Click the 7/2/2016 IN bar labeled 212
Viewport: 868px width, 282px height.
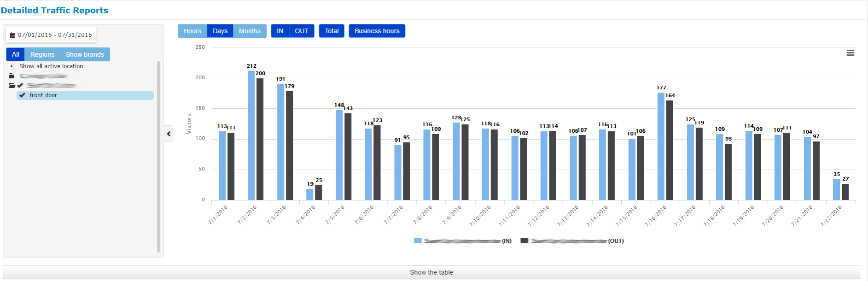point(251,135)
